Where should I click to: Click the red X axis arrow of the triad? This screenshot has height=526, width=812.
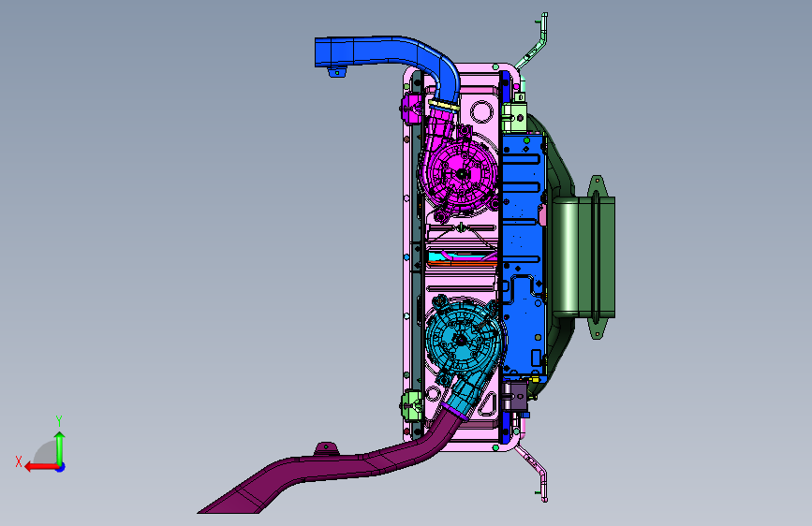tap(41, 467)
